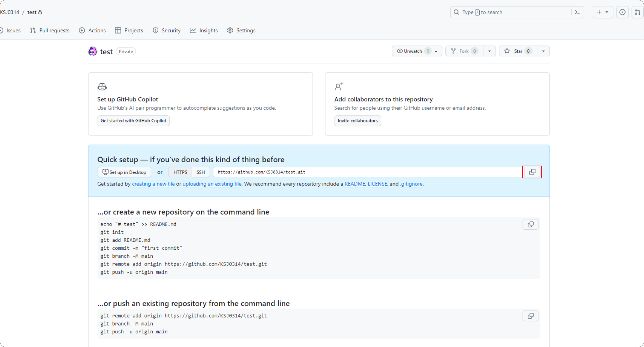The width and height of the screenshot is (644, 347).
Task: Click the Type / to search field
Action: point(517,12)
